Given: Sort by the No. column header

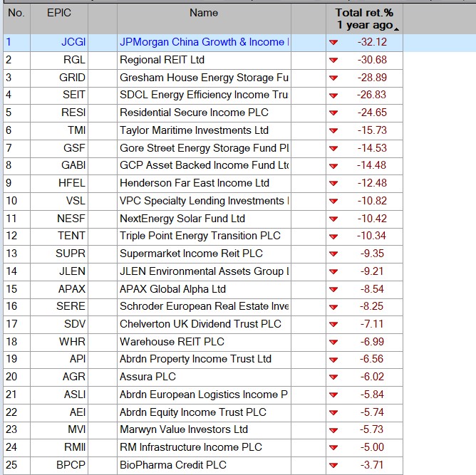Looking at the screenshot, I should coord(16,19).
